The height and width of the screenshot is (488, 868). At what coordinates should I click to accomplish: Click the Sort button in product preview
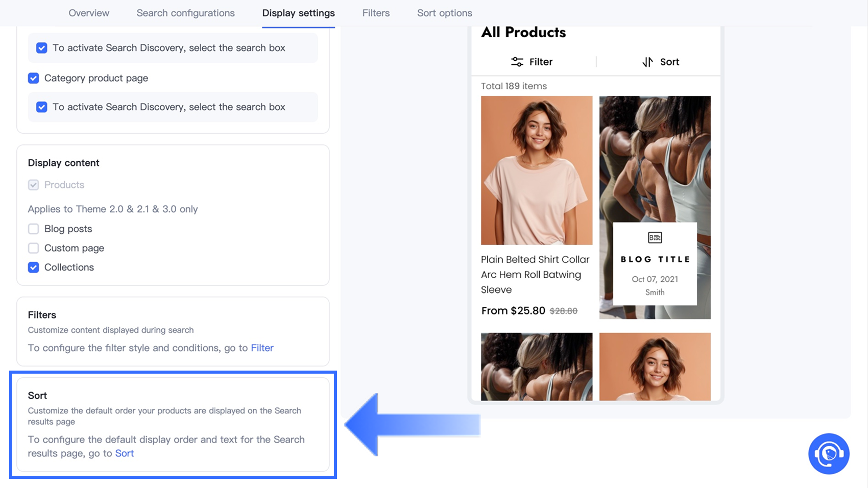click(x=661, y=62)
